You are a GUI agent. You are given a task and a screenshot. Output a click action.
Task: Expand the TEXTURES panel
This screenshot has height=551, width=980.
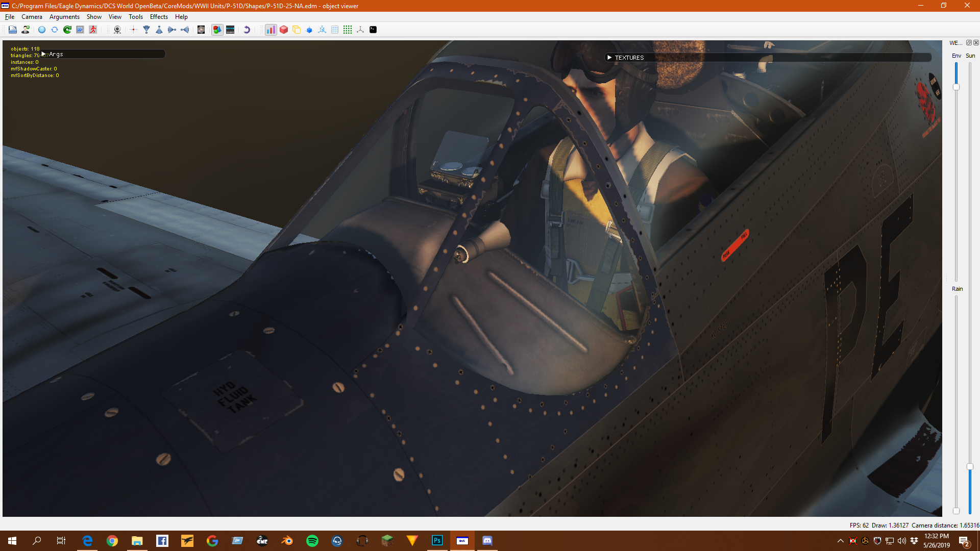(609, 58)
